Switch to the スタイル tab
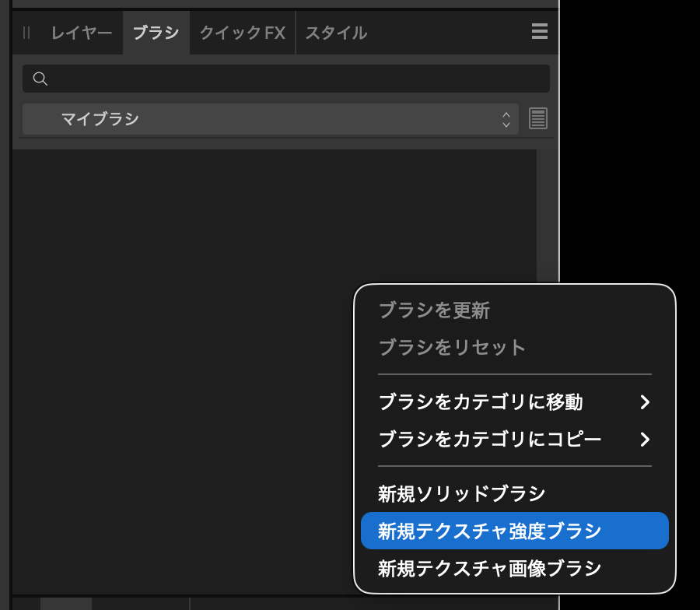Screen dimensions: 700x610 pyautogui.click(x=336, y=32)
